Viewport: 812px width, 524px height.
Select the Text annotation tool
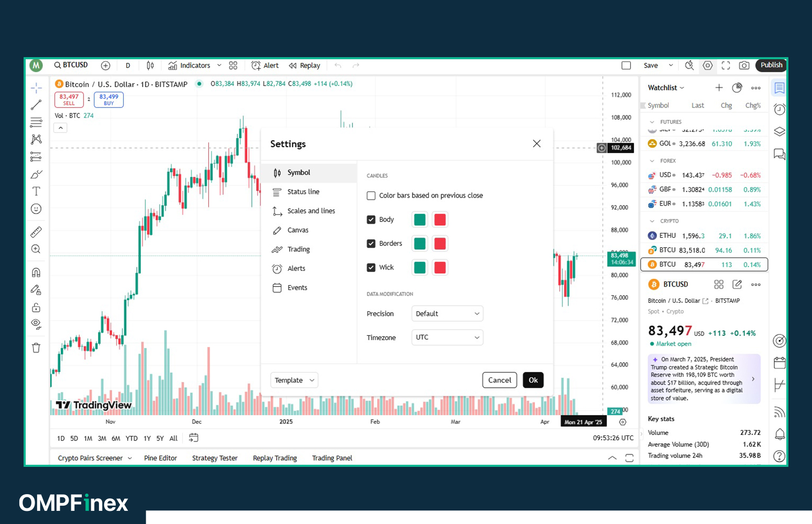coord(36,191)
